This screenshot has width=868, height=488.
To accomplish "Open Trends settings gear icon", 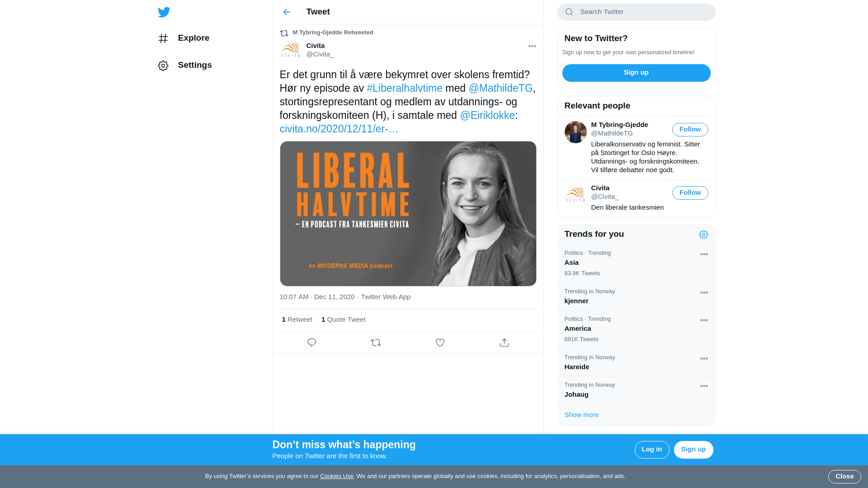I will point(703,235).
